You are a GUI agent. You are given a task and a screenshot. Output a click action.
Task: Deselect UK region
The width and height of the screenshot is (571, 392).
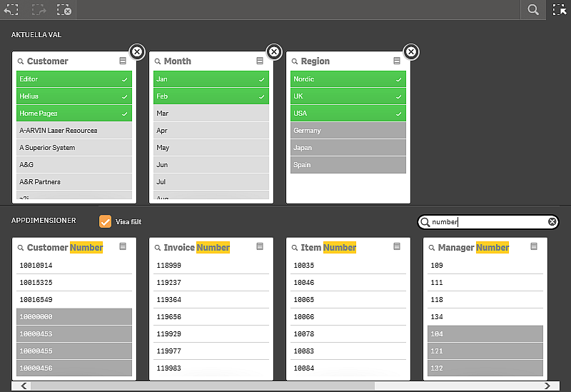(348, 96)
